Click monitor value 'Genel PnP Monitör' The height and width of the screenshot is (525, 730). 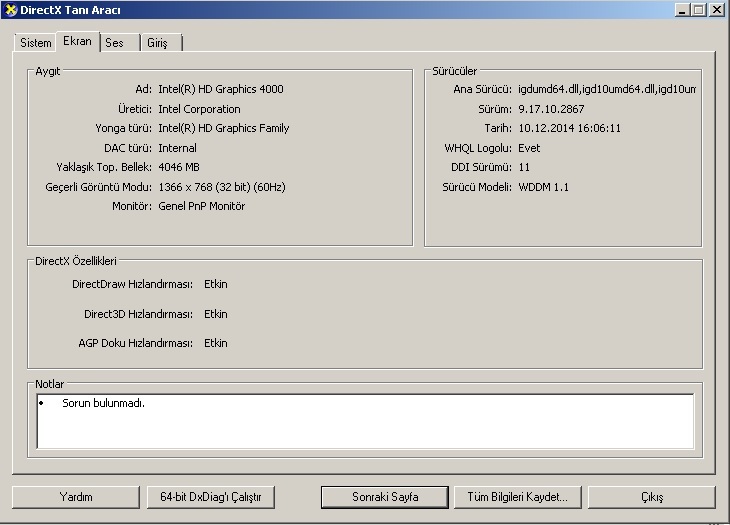point(202,206)
